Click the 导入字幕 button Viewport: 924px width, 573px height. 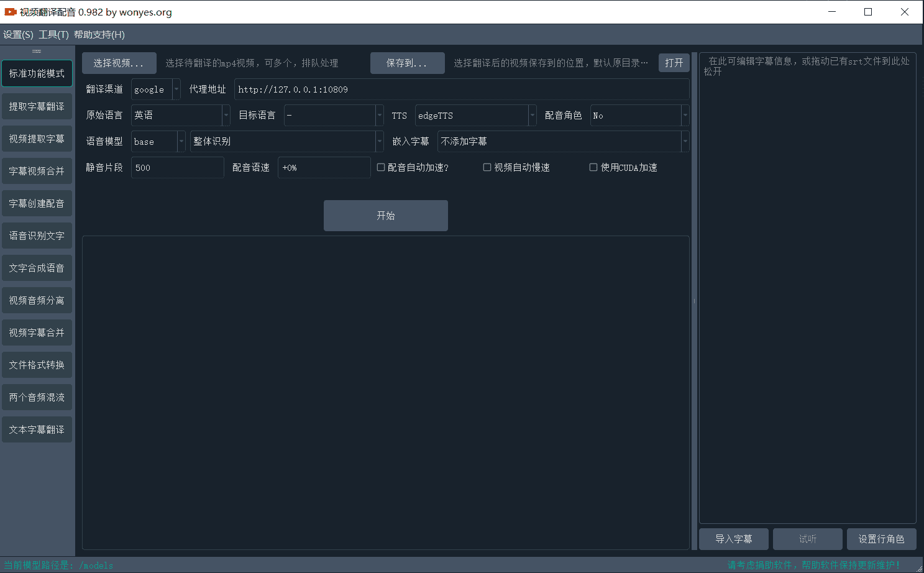(x=733, y=539)
